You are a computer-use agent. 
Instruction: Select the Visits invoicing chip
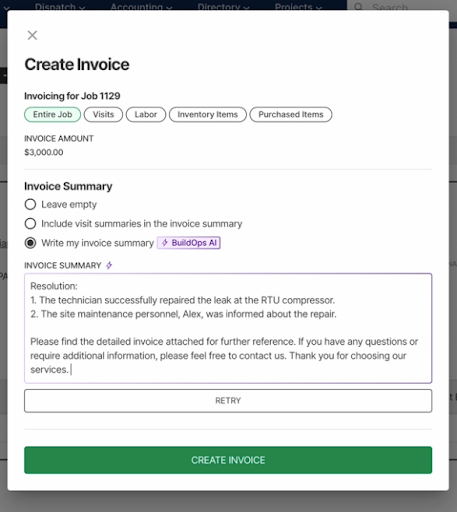103,114
